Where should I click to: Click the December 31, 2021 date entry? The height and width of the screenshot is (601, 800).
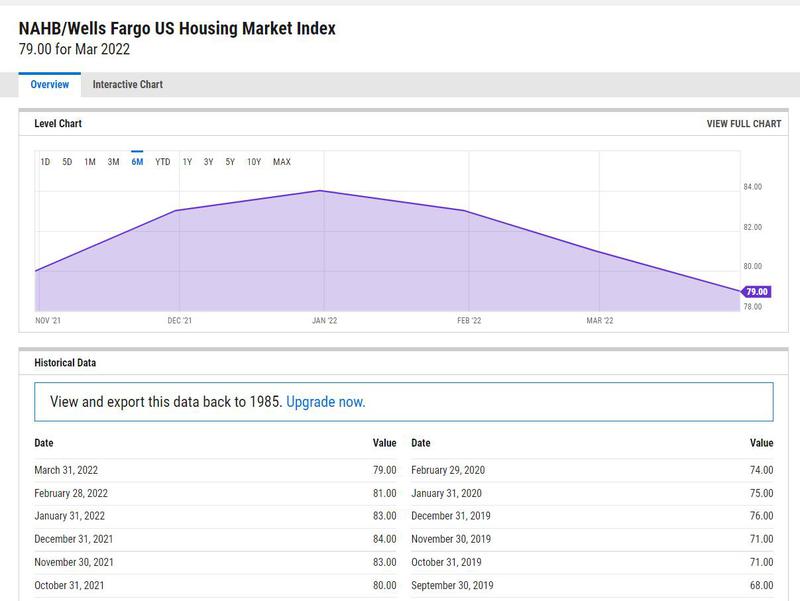coord(76,539)
